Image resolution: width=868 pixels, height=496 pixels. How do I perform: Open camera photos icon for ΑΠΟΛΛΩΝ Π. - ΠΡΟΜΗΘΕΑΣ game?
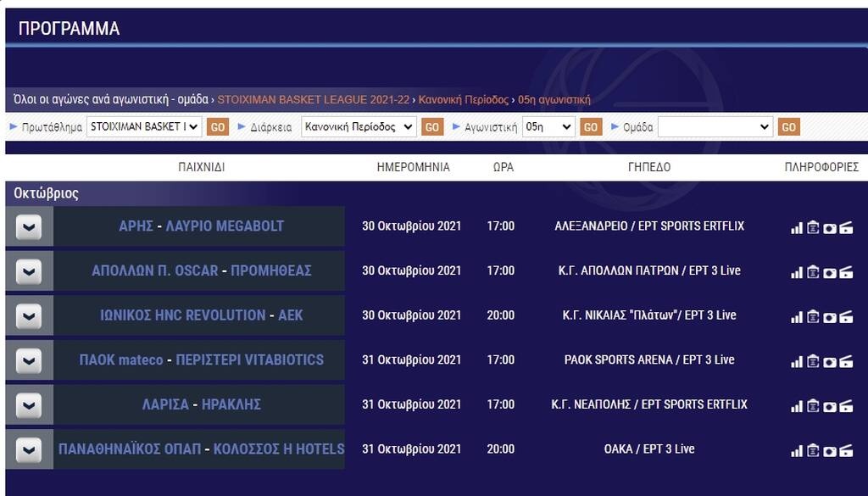829,273
